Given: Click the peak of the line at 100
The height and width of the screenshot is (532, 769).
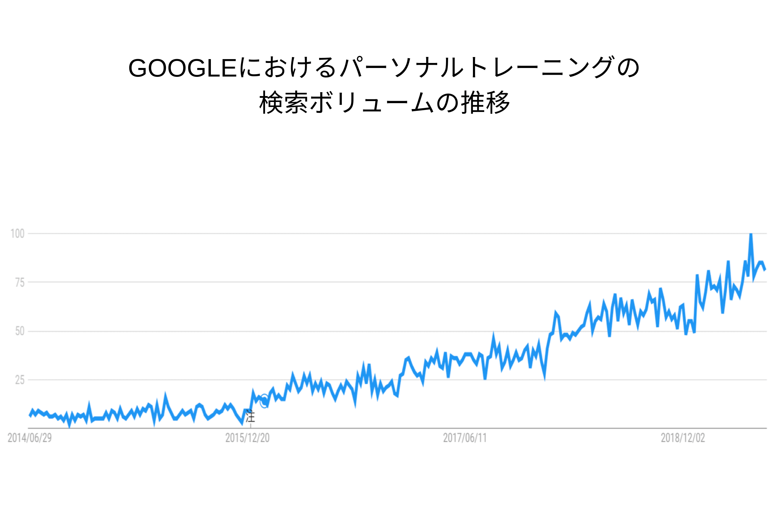Looking at the screenshot, I should click(751, 234).
